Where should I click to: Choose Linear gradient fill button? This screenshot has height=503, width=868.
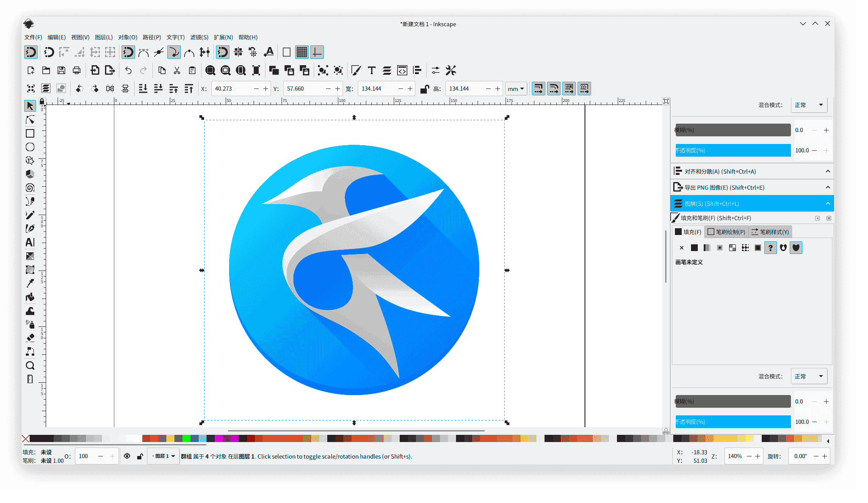pyautogui.click(x=707, y=248)
